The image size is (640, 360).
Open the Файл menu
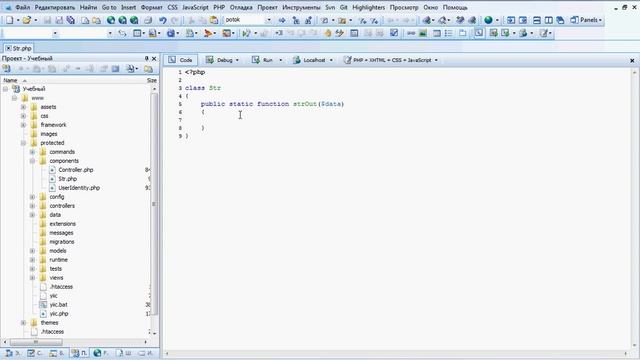[x=22, y=7]
